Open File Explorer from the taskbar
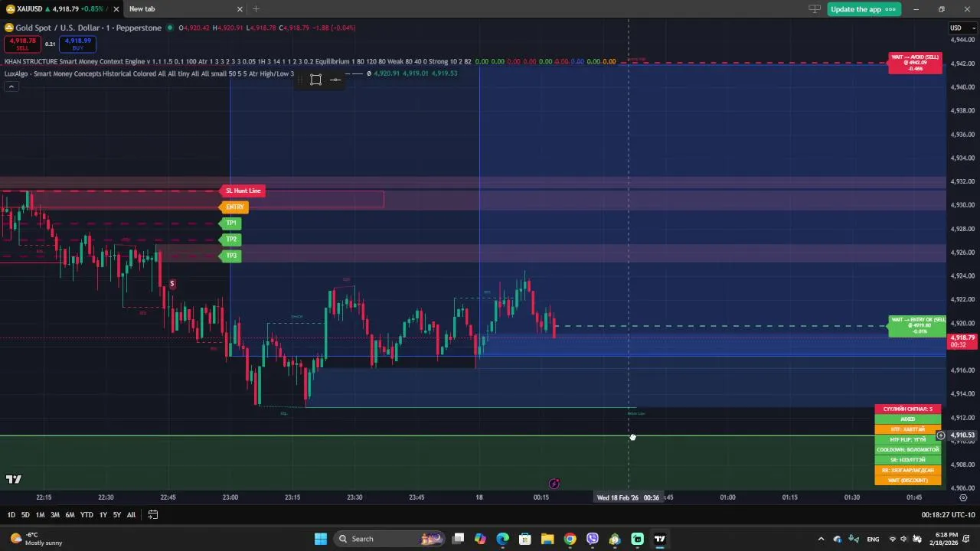The height and width of the screenshot is (551, 980). click(x=547, y=539)
